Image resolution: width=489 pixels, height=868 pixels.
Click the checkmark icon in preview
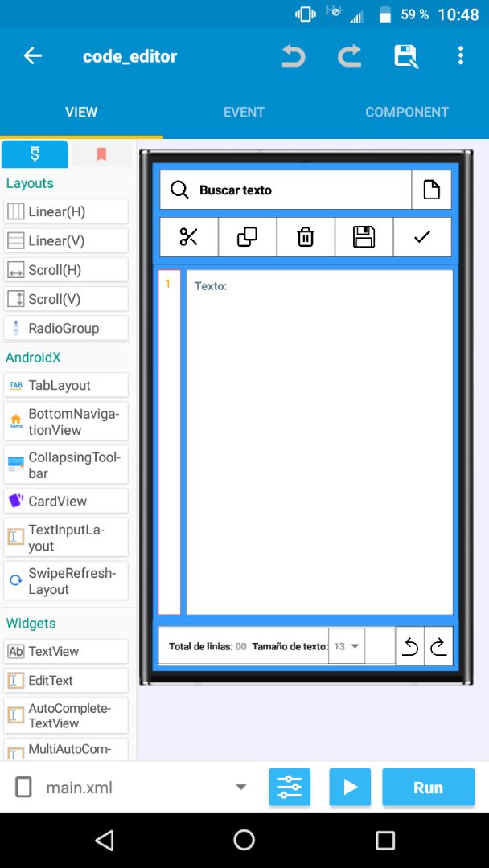click(422, 237)
